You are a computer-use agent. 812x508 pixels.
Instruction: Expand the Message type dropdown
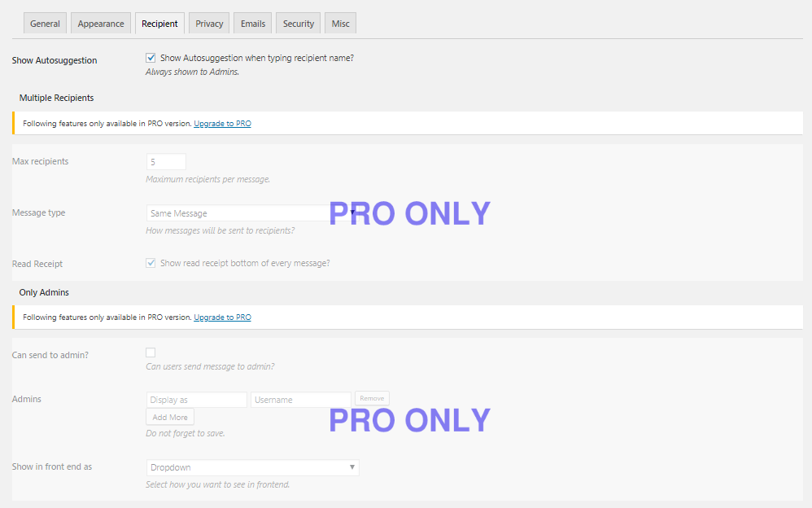click(x=253, y=213)
